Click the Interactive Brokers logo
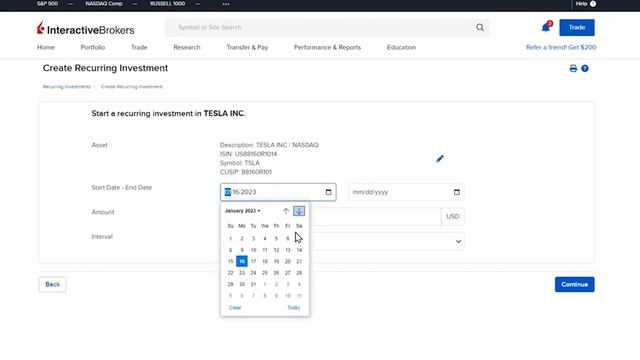 [85, 29]
